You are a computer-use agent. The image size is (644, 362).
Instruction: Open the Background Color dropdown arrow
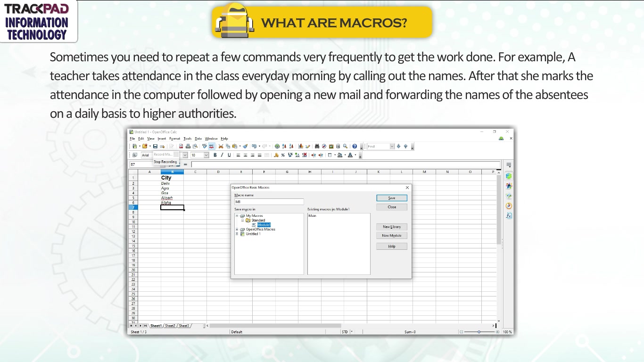[x=345, y=155]
